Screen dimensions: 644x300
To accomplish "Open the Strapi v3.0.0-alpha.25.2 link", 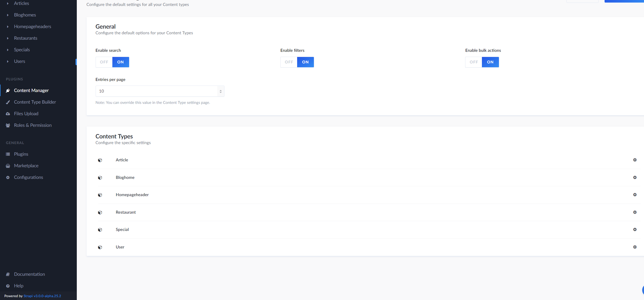I will click(x=42, y=296).
